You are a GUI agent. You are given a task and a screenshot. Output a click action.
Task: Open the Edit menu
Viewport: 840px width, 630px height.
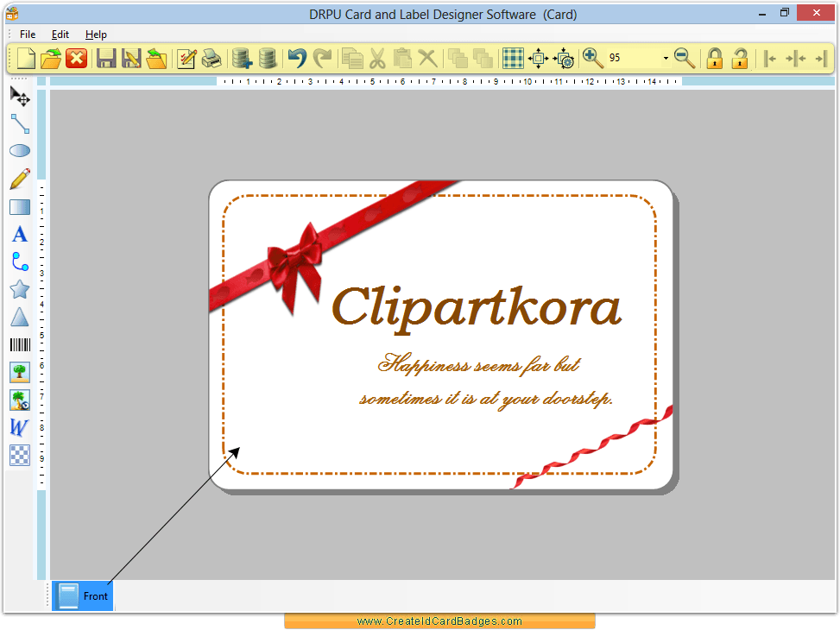point(60,34)
